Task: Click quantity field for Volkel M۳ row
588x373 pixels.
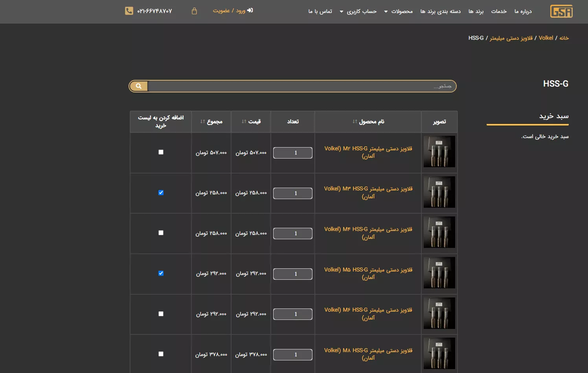Action: click(293, 193)
